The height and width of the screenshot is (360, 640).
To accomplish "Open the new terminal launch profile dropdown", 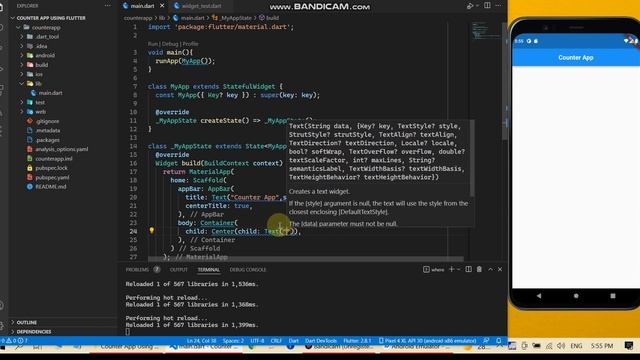I will click(459, 269).
